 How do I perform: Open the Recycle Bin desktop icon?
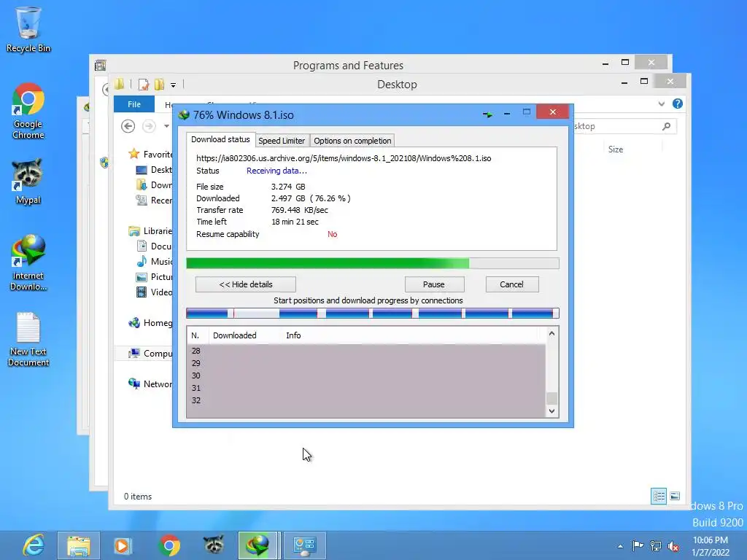(28, 29)
